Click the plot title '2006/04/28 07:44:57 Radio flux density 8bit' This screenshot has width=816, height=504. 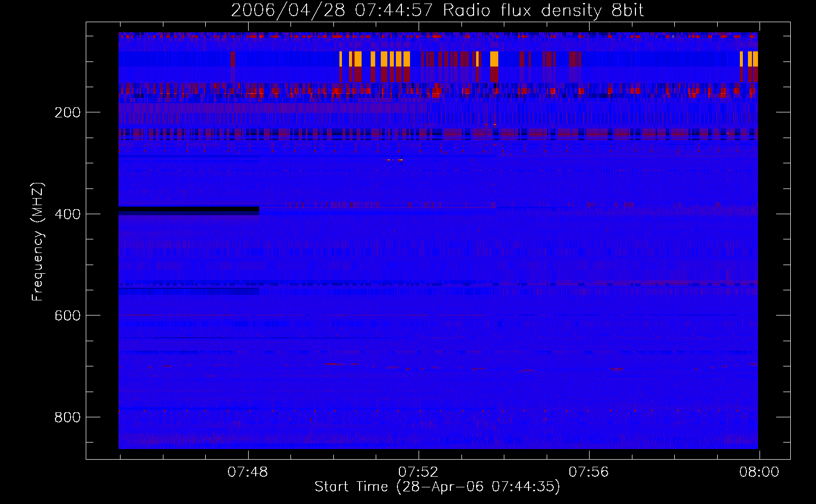coord(437,10)
